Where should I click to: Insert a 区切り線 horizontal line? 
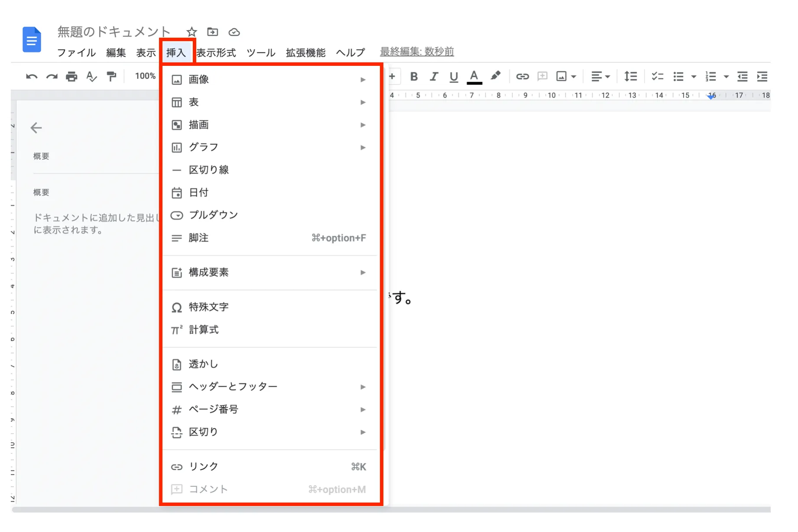pos(269,170)
